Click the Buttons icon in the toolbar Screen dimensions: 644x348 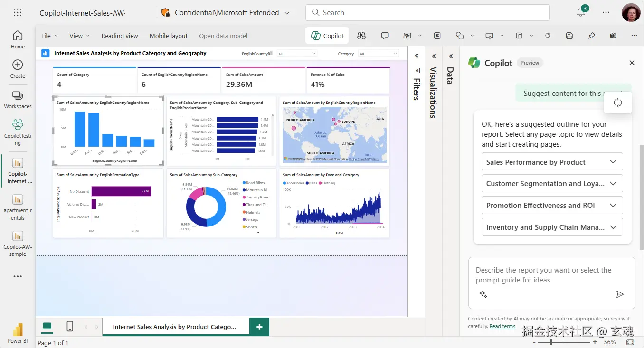(489, 36)
